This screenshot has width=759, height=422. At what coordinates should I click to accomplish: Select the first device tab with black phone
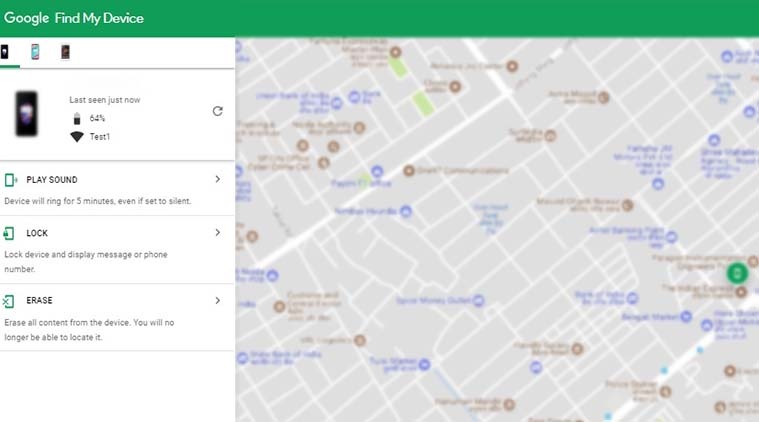[4, 52]
